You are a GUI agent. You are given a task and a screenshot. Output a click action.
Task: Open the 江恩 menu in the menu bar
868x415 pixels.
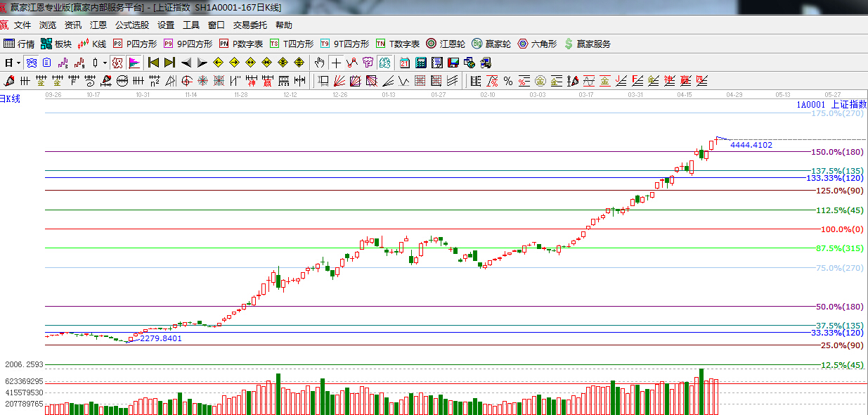(98, 25)
